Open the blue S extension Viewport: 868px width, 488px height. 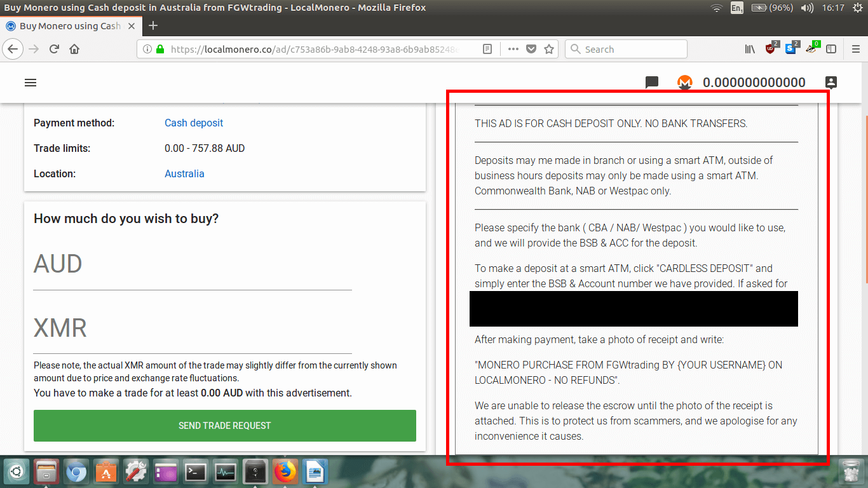coord(791,48)
